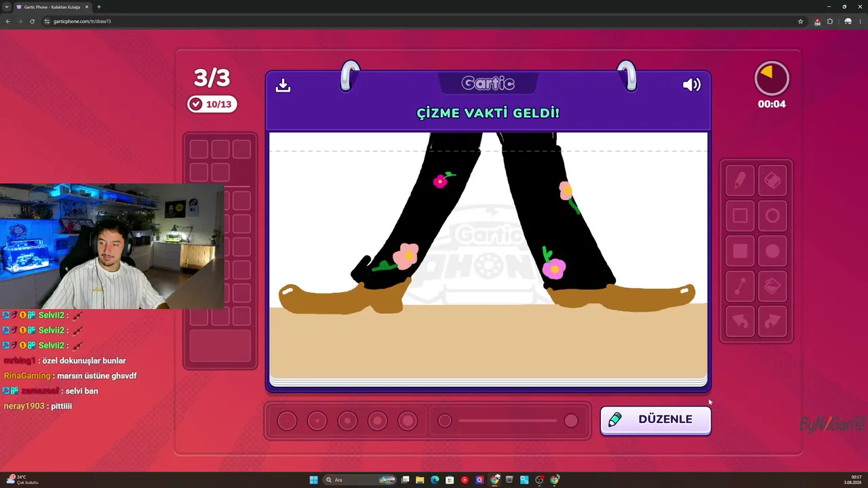Click the Gartic logo in the header
This screenshot has width=868, height=488.
click(488, 83)
